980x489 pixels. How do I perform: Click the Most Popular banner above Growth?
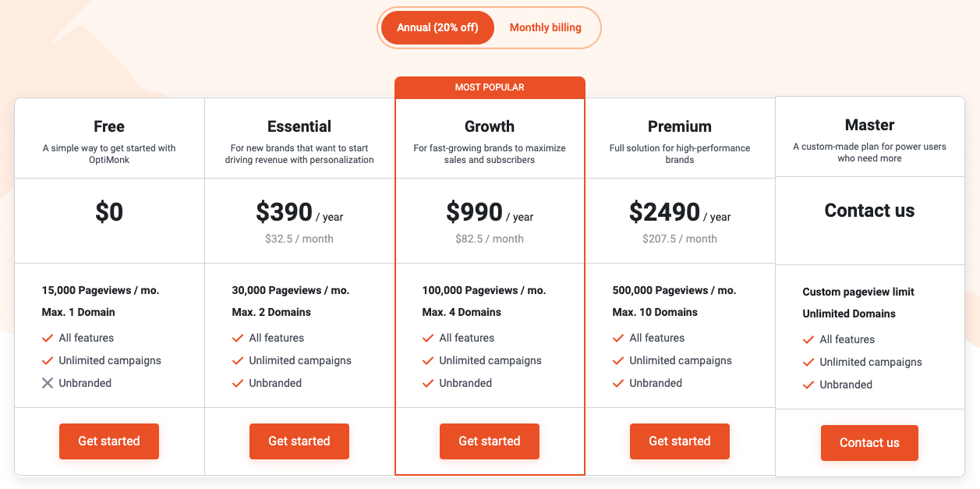[490, 87]
